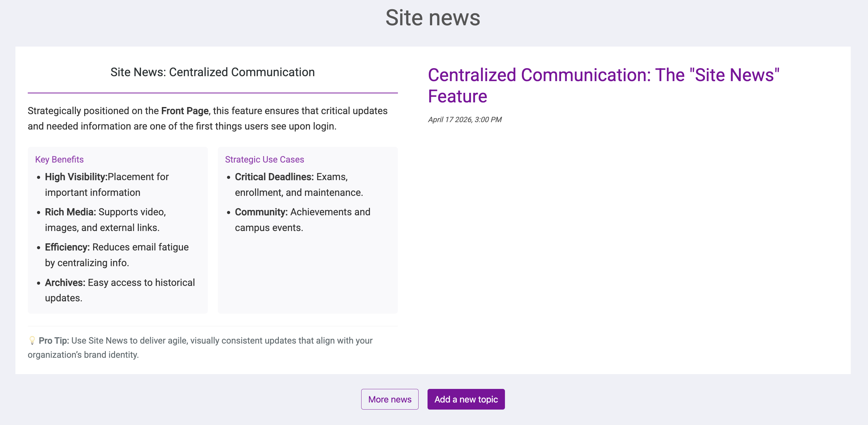Screen dimensions: 868x425
Task: Click the Critical Deadlines bullet label
Action: (274, 177)
